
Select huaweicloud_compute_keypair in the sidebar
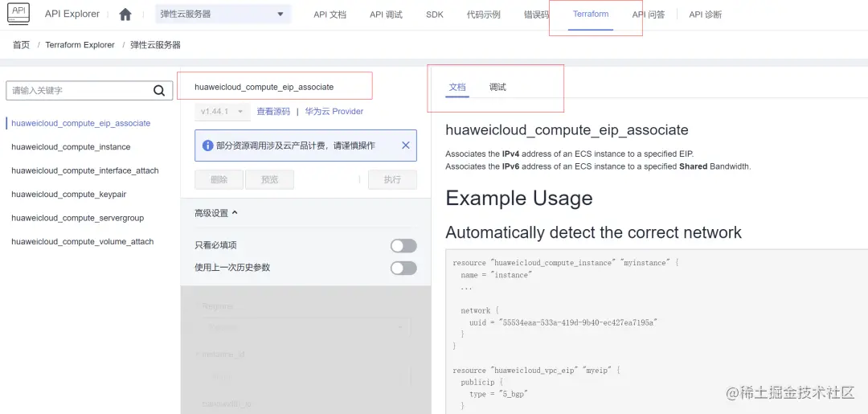click(68, 195)
